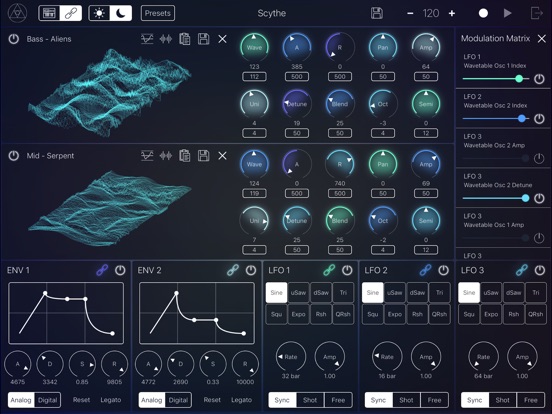Switch to light mode sun icon

pos(99,13)
